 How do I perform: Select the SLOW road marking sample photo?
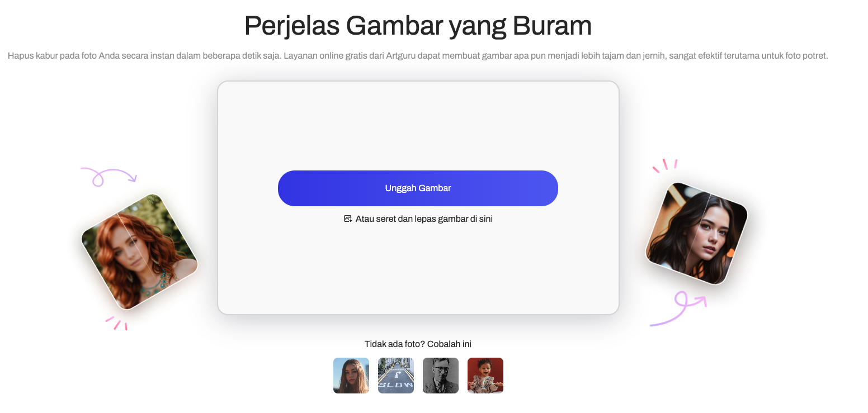point(396,376)
